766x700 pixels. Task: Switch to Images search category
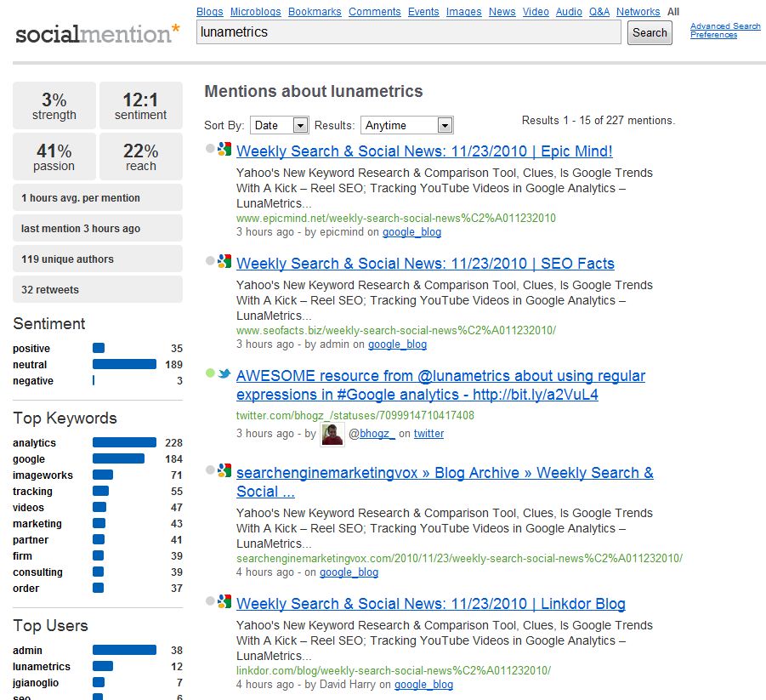[x=463, y=12]
